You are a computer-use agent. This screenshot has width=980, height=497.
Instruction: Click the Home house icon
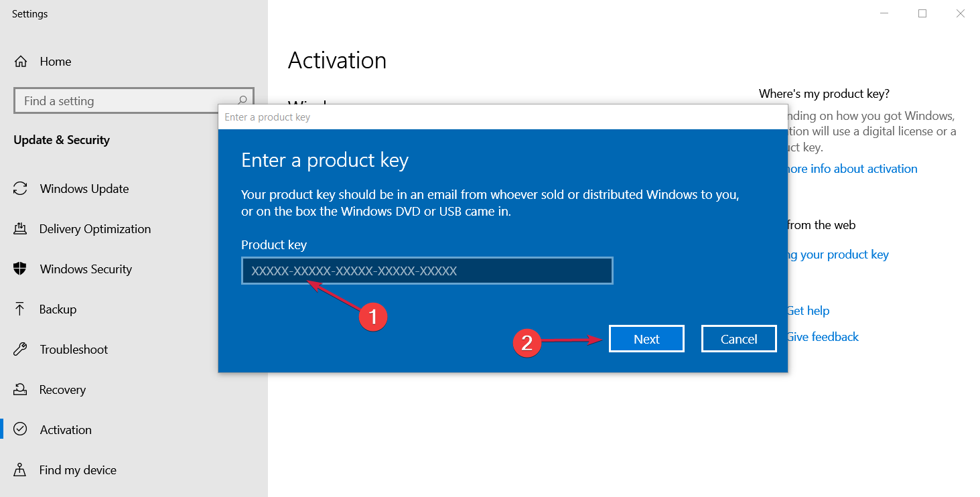(21, 62)
